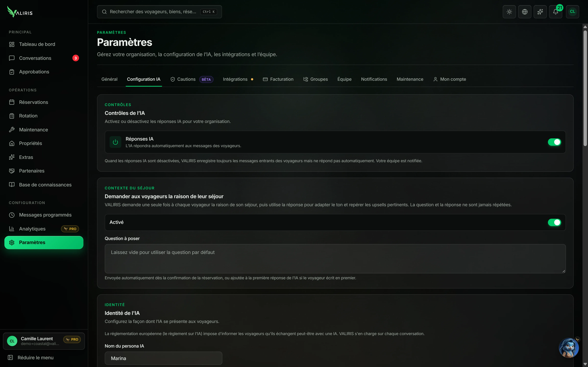
Task: Disable the Réponses IA toggle
Action: pyautogui.click(x=554, y=142)
